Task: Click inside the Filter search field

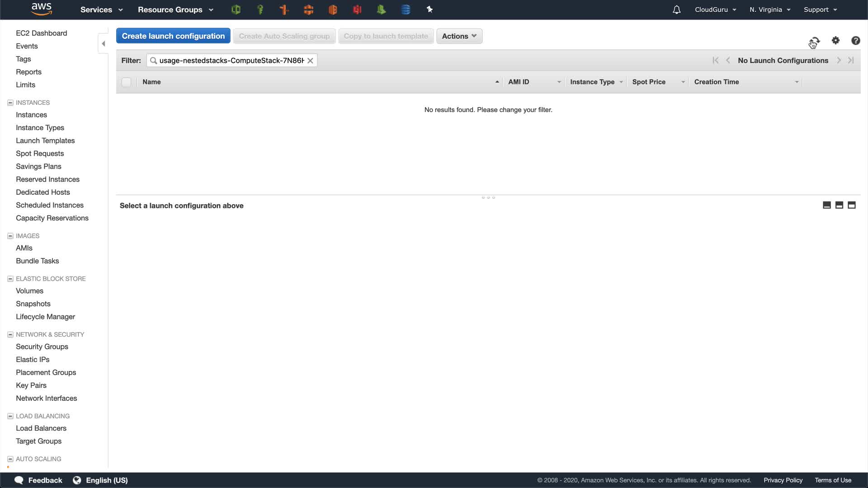Action: (231, 61)
